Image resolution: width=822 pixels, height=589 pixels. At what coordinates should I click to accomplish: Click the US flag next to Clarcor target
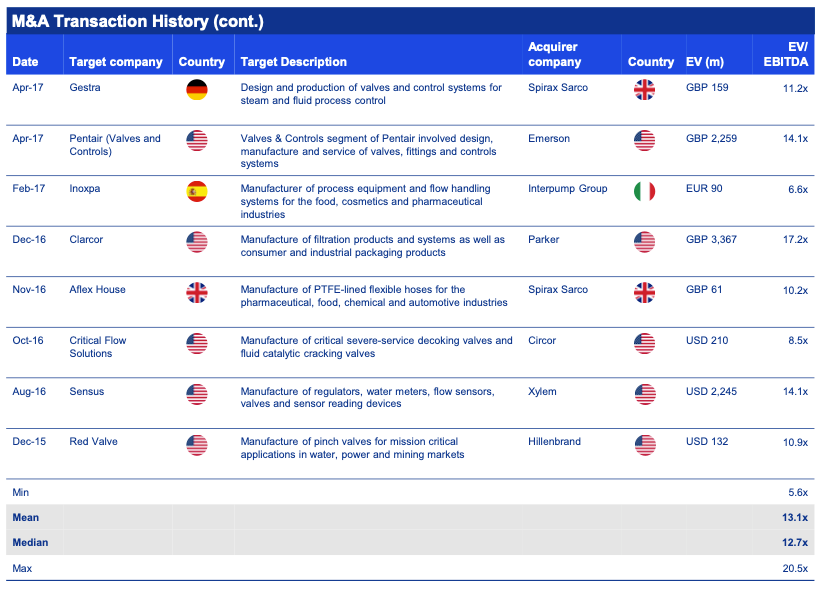(x=197, y=242)
